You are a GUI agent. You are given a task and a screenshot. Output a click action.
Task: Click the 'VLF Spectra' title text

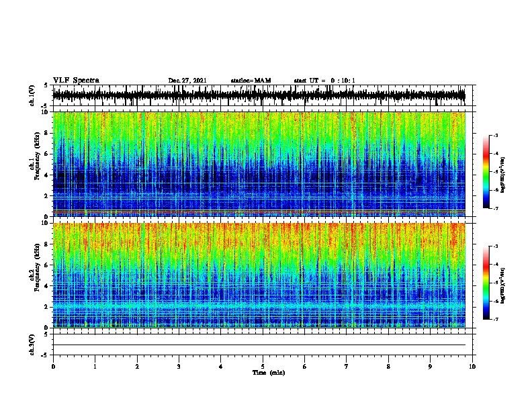coord(76,80)
